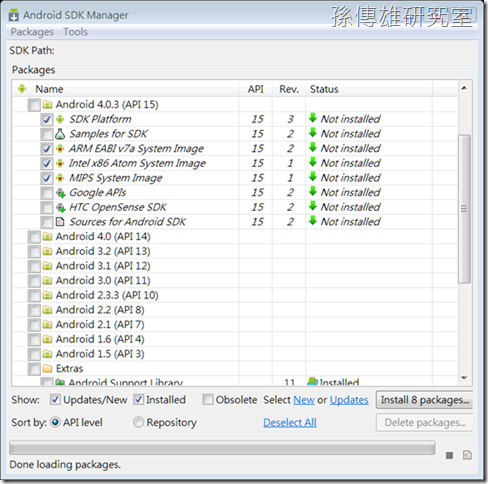Image resolution: width=488 pixels, height=484 pixels.
Task: Click the Google APIs add-on icon
Action: point(60,193)
